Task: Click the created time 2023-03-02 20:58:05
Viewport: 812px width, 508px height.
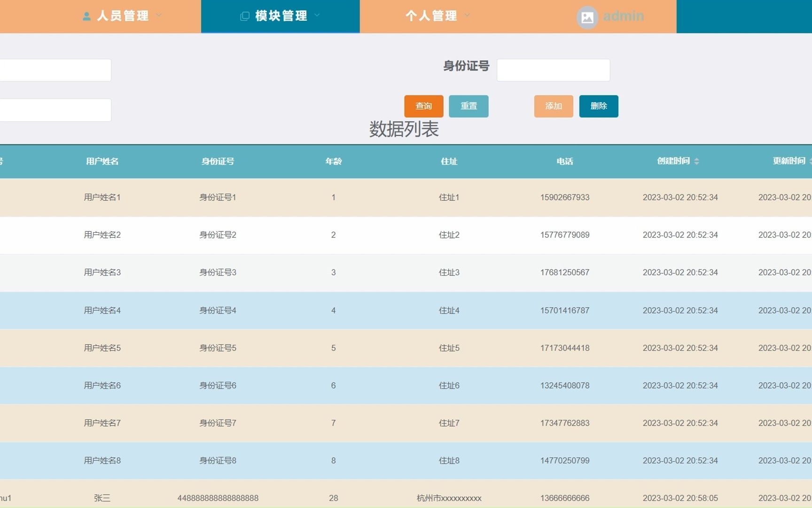Action: point(680,498)
